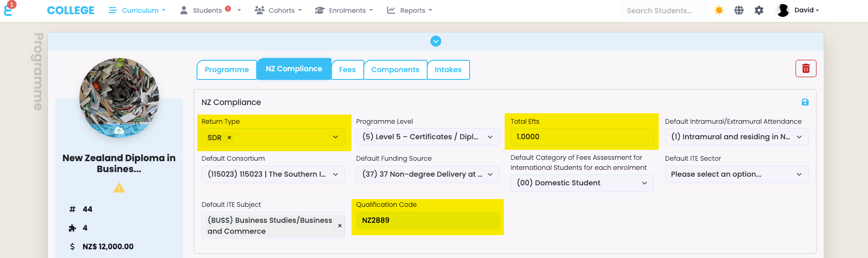Open the Intakes tab
The width and height of the screenshot is (868, 258).
coord(448,70)
